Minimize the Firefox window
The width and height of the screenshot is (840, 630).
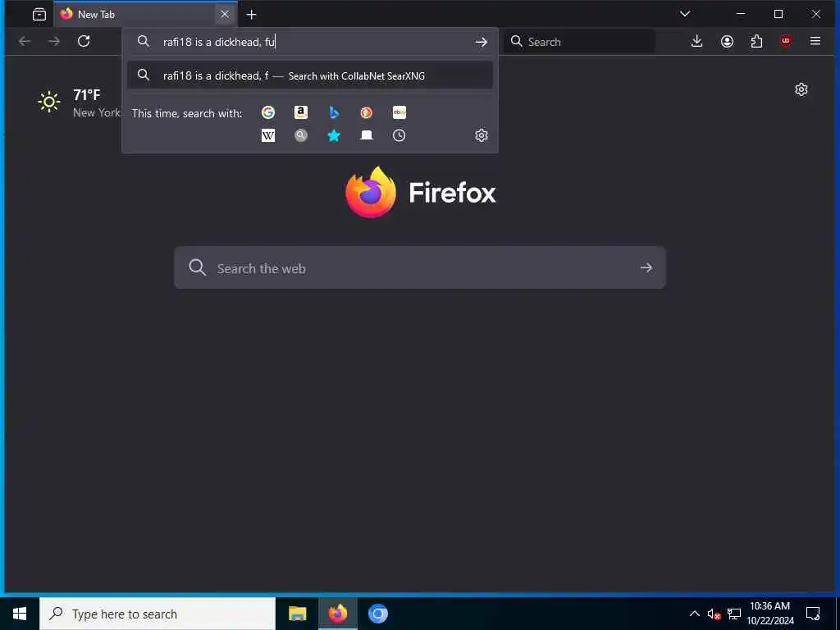point(741,14)
